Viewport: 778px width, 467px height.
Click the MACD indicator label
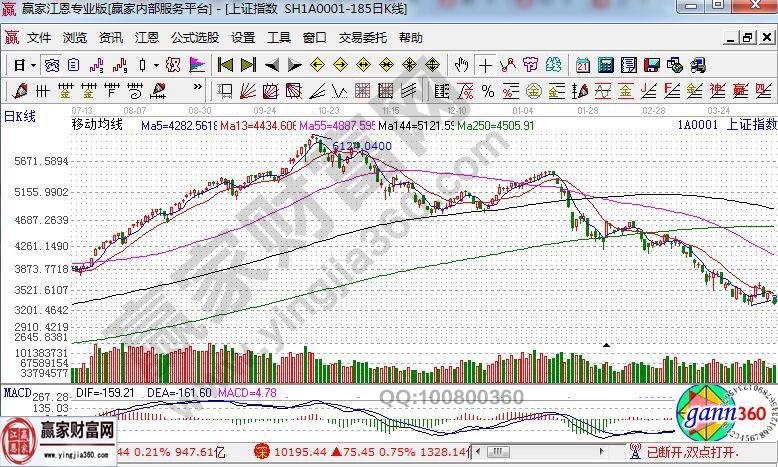coord(15,392)
